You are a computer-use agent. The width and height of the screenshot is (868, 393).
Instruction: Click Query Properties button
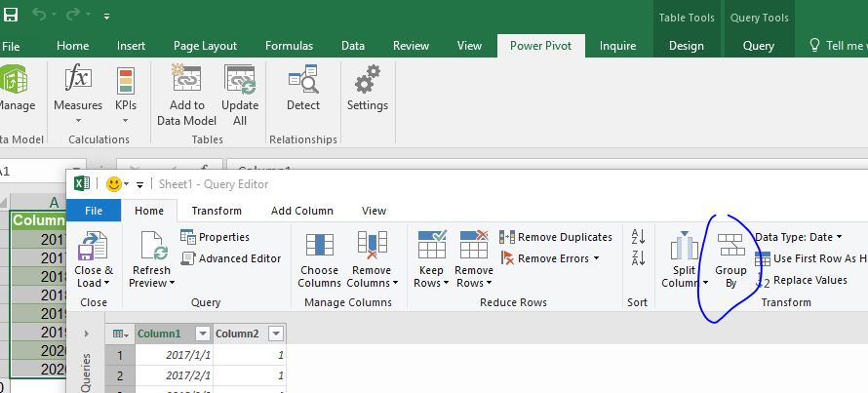[x=216, y=237]
